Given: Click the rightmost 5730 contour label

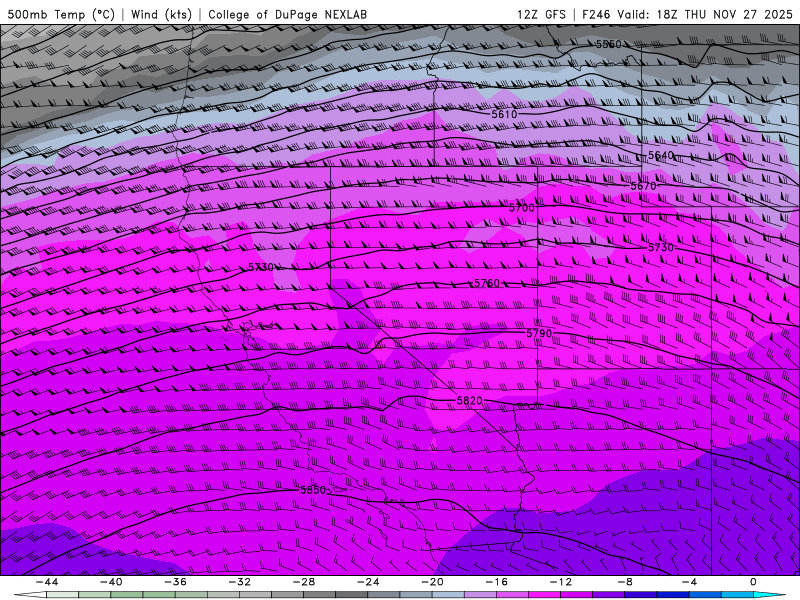Looking at the screenshot, I should coord(661,247).
